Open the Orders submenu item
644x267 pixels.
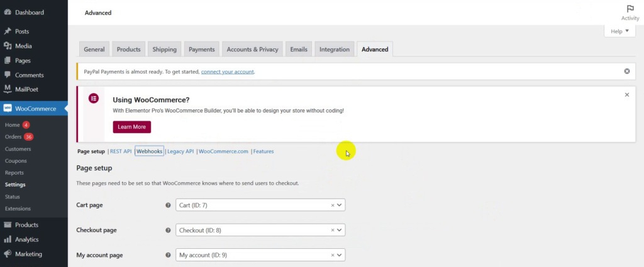tap(13, 136)
